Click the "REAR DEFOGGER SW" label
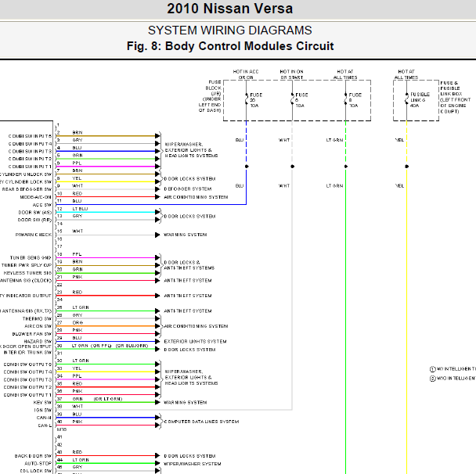Viewport: 476px width, 474px height. click(27, 189)
